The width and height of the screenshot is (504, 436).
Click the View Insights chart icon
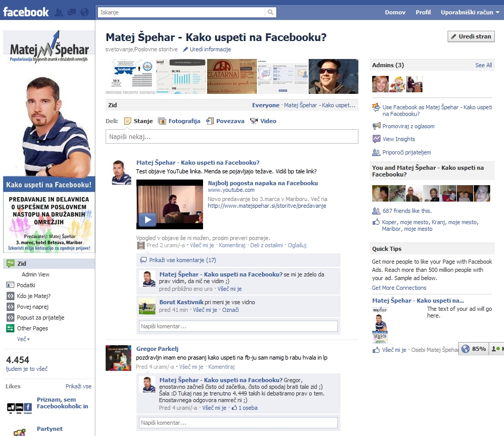coord(376,139)
